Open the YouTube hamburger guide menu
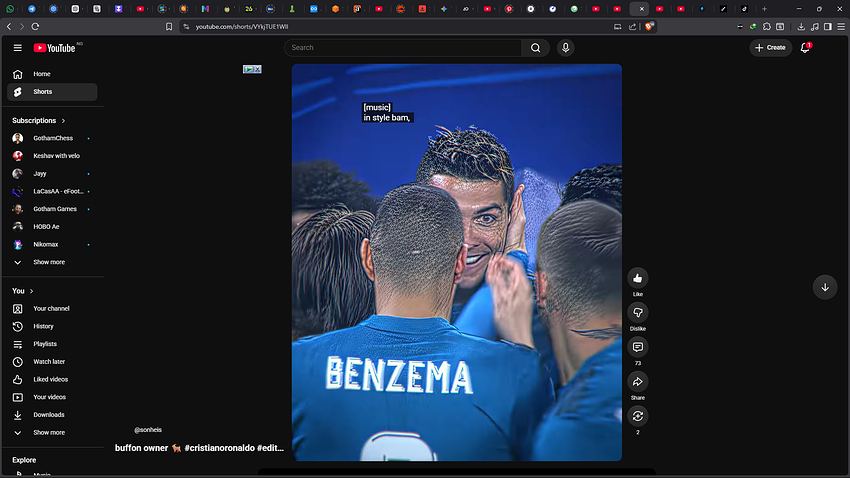The width and height of the screenshot is (850, 478). pyautogui.click(x=17, y=48)
